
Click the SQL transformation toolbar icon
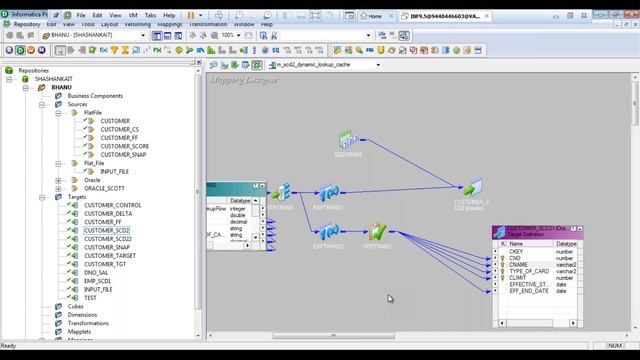click(370, 50)
